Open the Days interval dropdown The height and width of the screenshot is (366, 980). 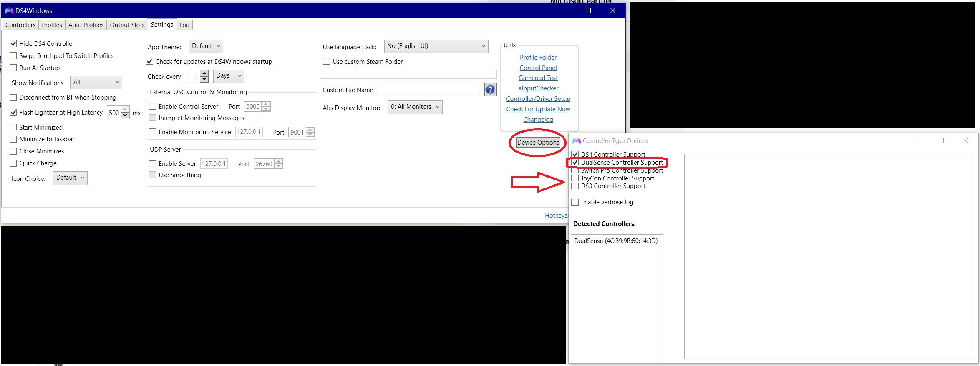coord(229,76)
